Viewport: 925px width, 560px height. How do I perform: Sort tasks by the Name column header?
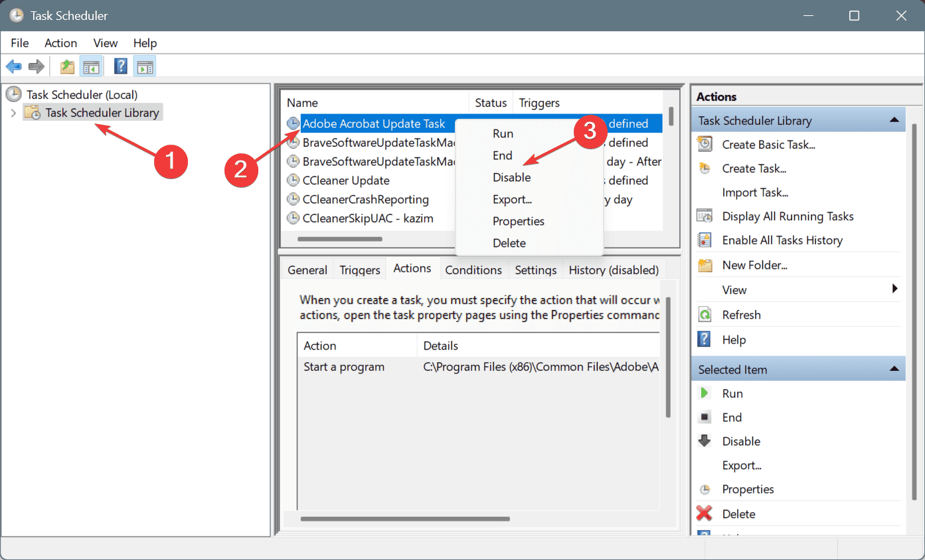point(375,103)
